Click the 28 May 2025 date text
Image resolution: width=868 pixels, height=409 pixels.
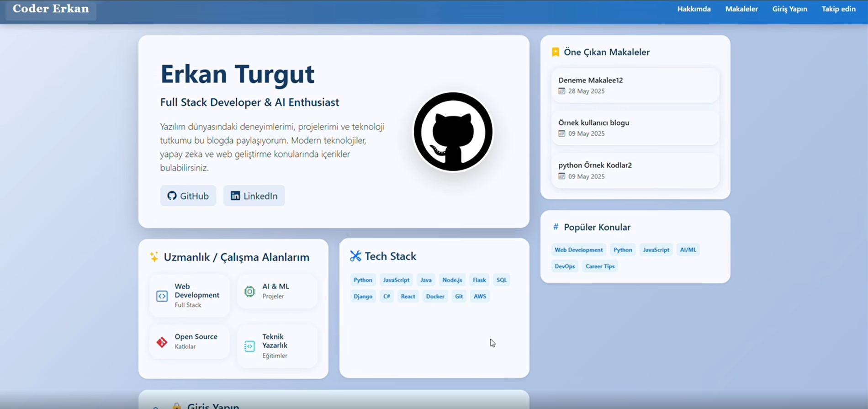pyautogui.click(x=586, y=91)
